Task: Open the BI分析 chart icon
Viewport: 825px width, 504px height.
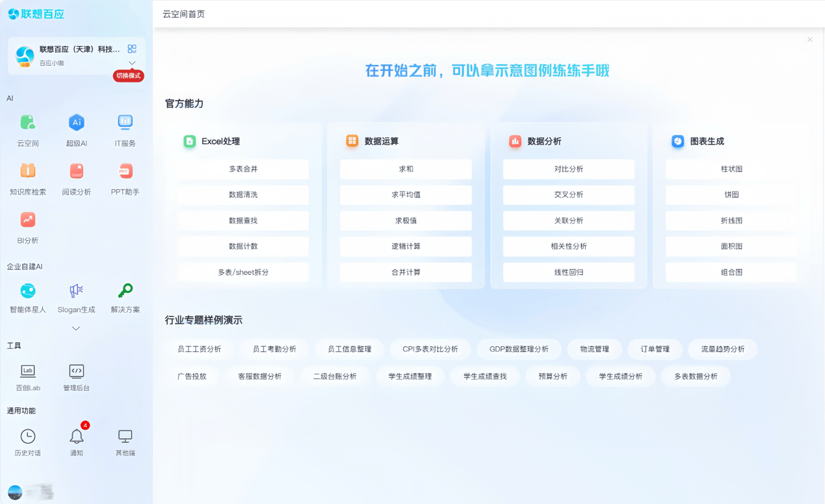Action: click(x=27, y=221)
